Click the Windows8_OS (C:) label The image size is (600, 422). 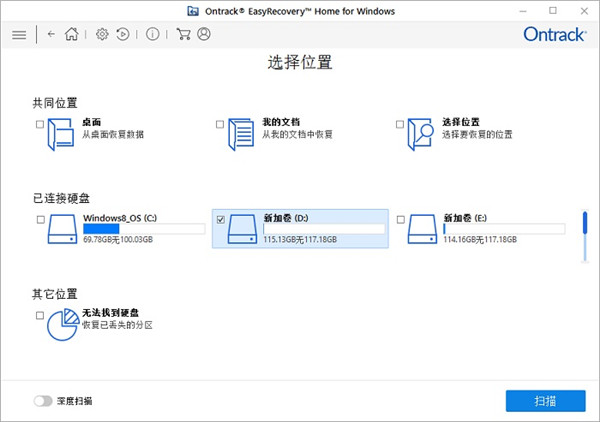120,218
